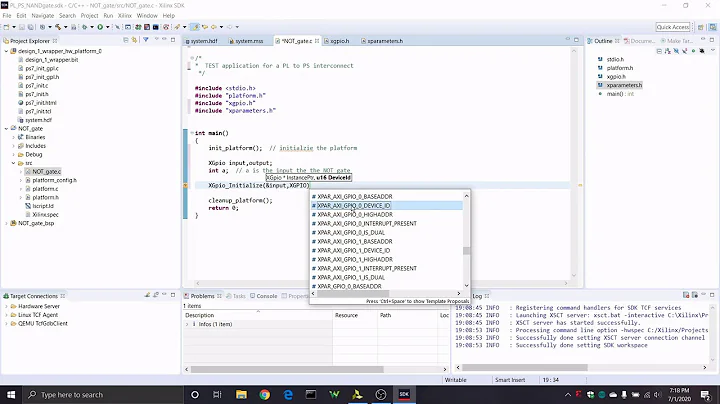Screen dimensions: 720x404
Task: Open the SDK perspective icon at top right
Action: (x=713, y=27)
